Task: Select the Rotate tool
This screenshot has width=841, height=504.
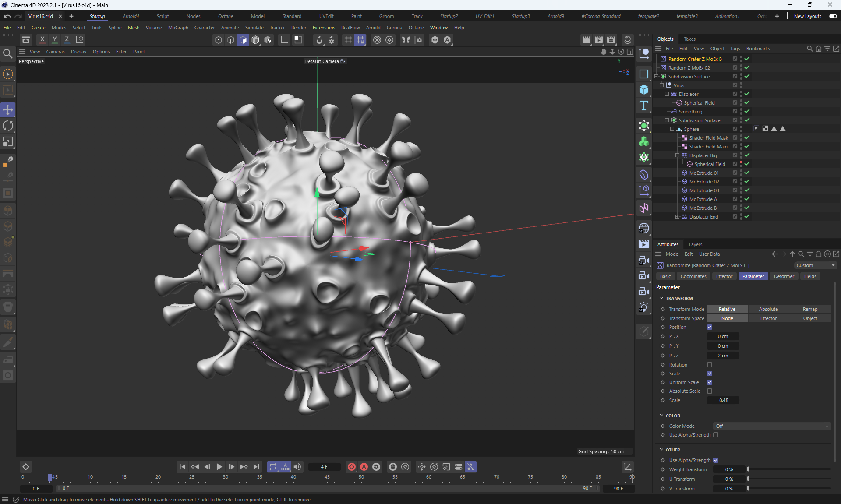Action: coord(8,126)
